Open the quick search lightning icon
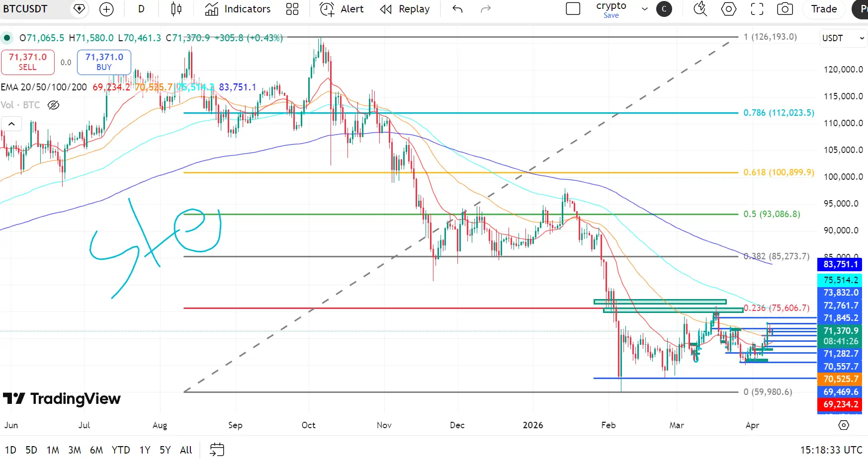Image resolution: width=868 pixels, height=461 pixels. [x=700, y=9]
